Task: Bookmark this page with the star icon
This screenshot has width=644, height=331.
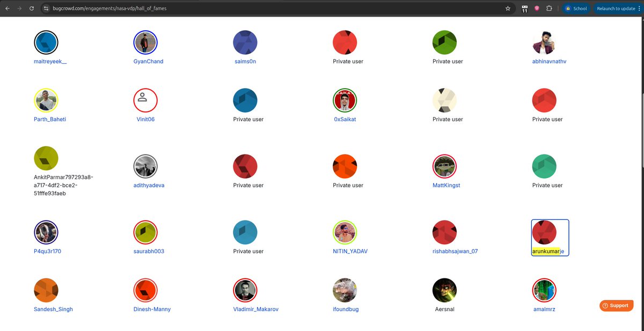Action: (x=508, y=9)
